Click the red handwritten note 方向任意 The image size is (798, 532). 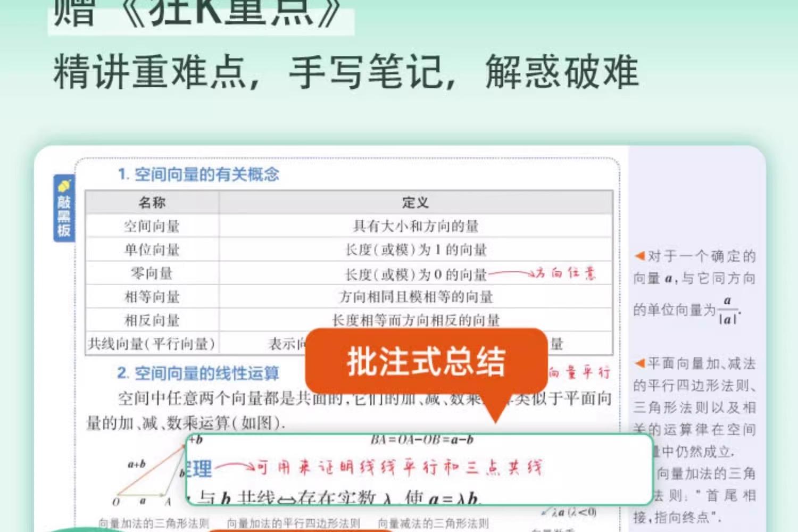(565, 273)
